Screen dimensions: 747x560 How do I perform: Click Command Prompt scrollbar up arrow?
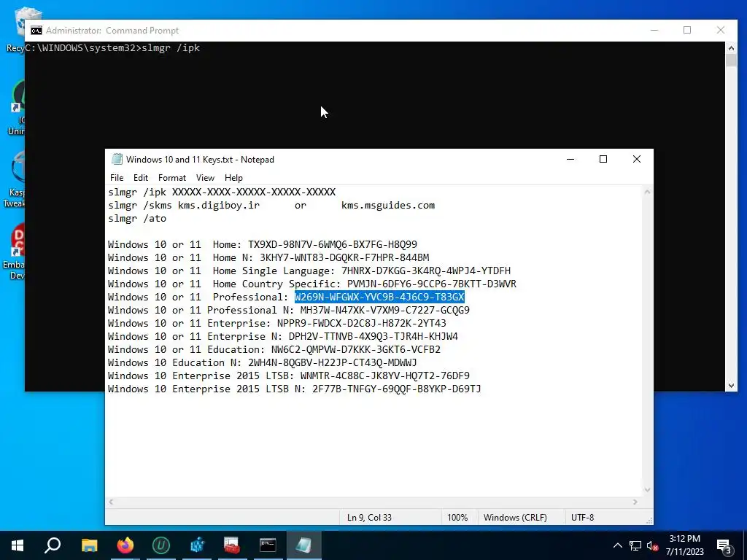[x=731, y=47]
